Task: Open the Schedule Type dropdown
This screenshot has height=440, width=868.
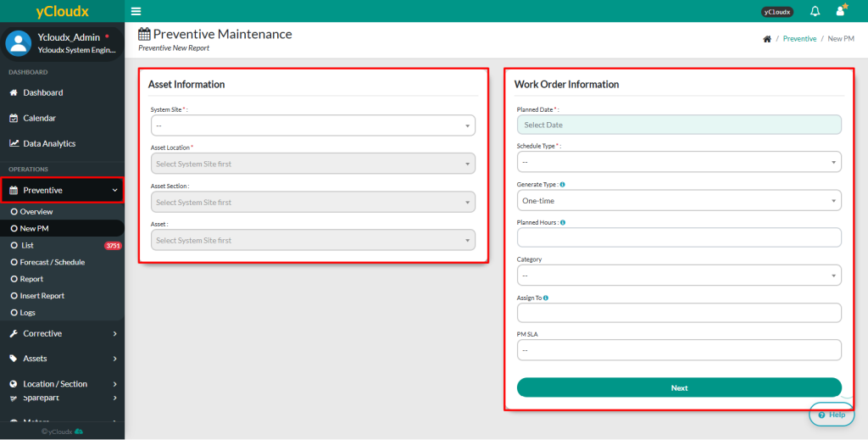Action: 679,162
